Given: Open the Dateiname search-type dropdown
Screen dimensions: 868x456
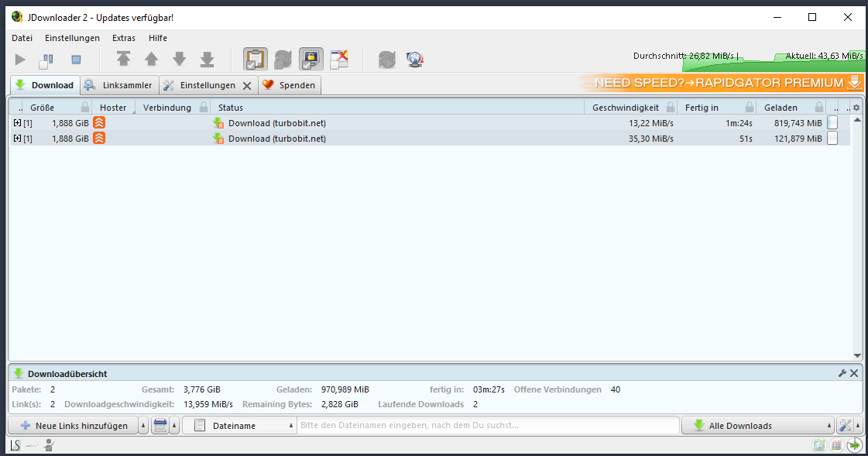Looking at the screenshot, I should [x=239, y=426].
